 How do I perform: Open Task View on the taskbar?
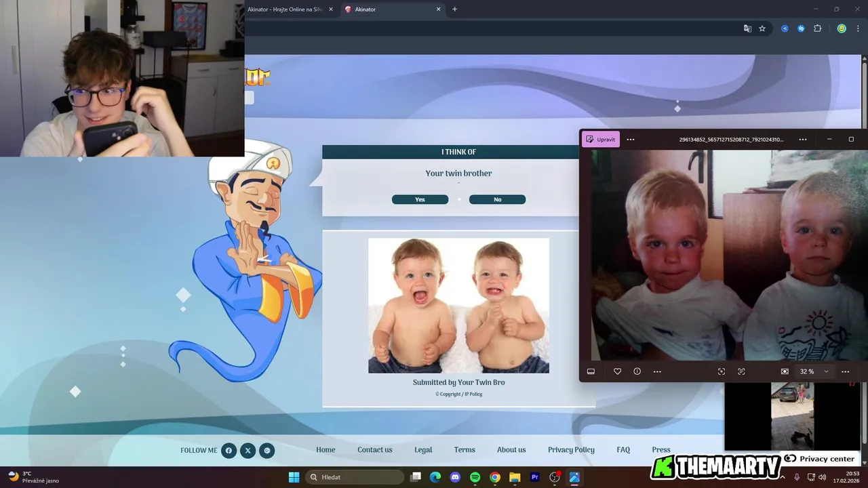(x=416, y=477)
